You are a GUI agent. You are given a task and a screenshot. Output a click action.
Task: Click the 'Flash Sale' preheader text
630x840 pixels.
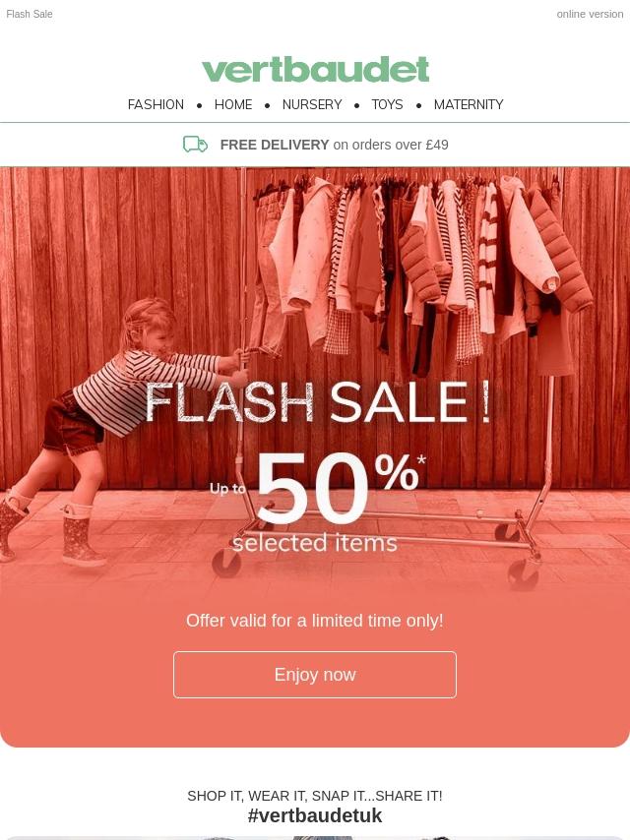click(x=30, y=14)
